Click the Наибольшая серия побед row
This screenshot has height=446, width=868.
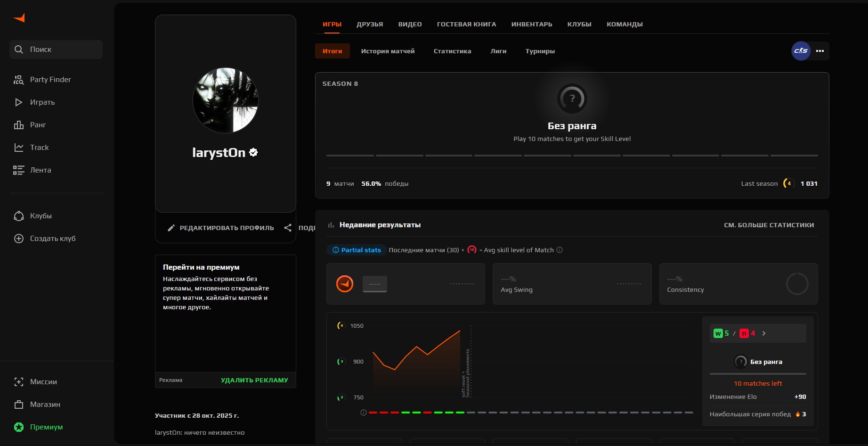pyautogui.click(x=758, y=414)
